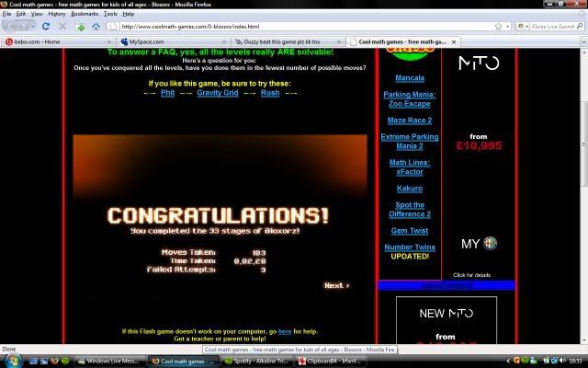Click the browser back arrow

[11, 27]
